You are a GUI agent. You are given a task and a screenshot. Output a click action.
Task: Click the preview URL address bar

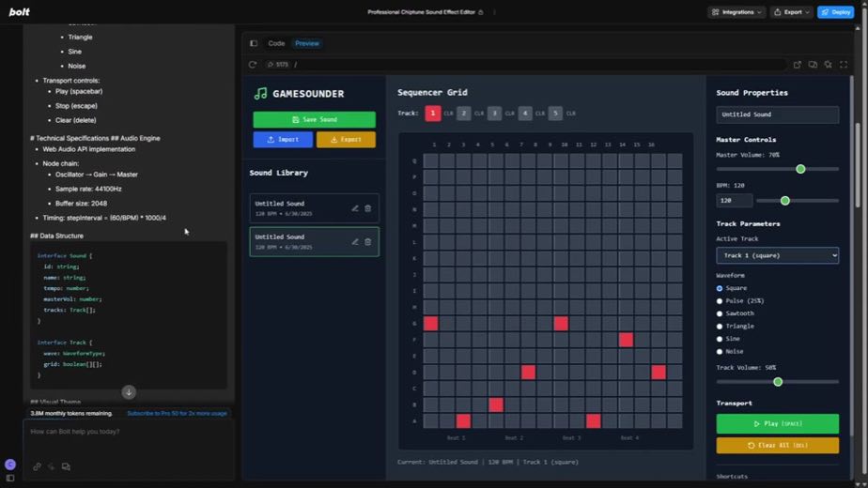(525, 65)
